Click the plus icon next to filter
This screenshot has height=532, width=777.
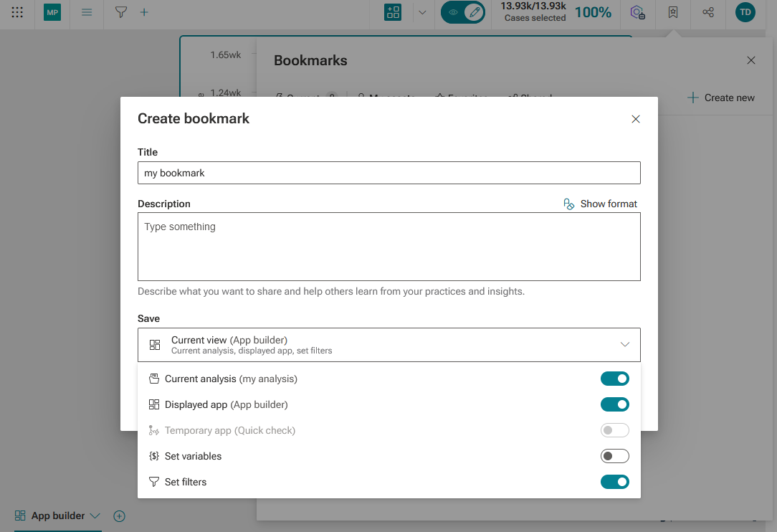coord(144,12)
